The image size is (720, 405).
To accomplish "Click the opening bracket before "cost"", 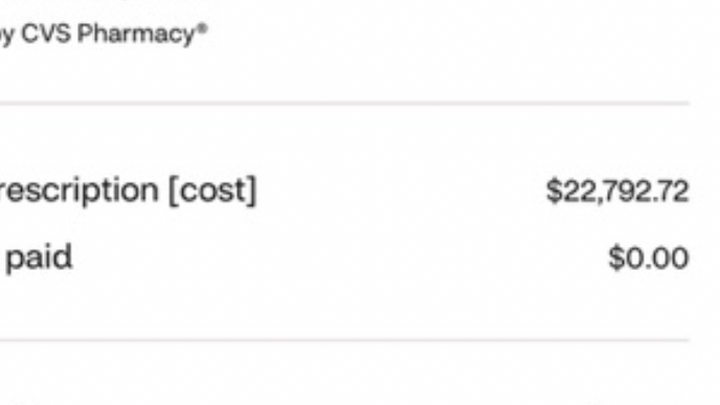I will point(172,191).
